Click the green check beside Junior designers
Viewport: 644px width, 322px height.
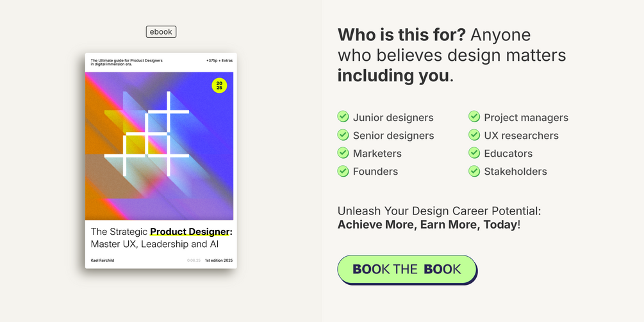coord(343,117)
